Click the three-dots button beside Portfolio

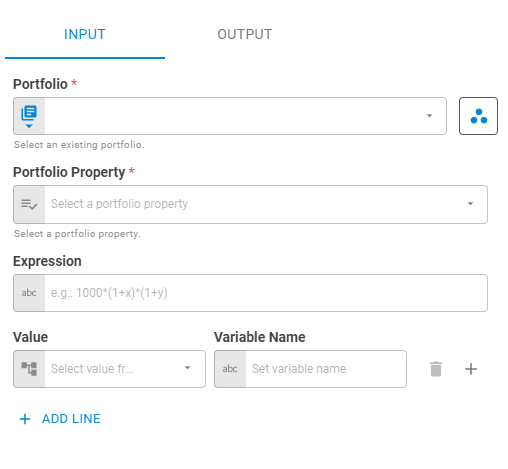(x=478, y=116)
